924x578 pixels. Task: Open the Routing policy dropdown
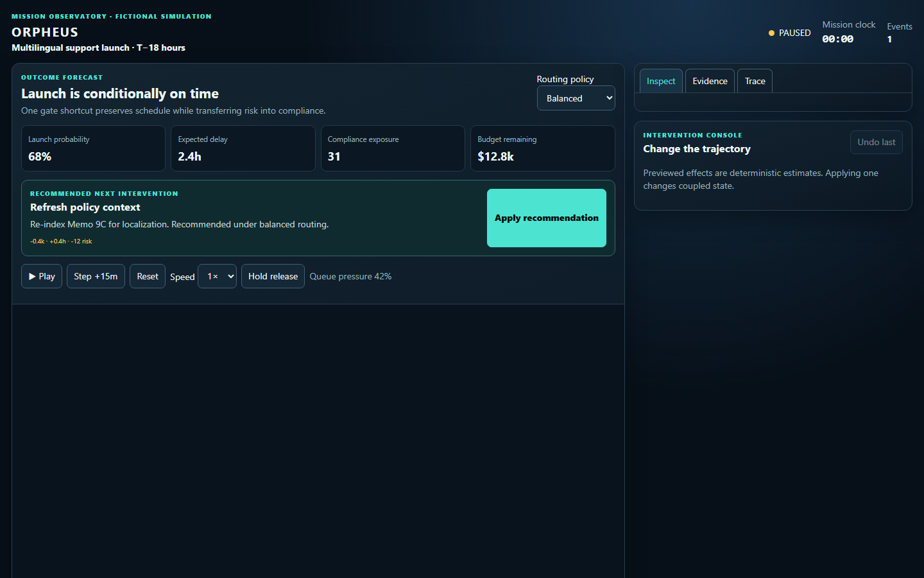tap(576, 98)
